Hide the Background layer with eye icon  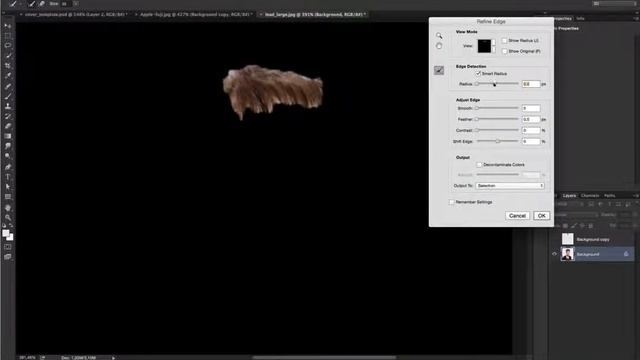[x=554, y=254]
